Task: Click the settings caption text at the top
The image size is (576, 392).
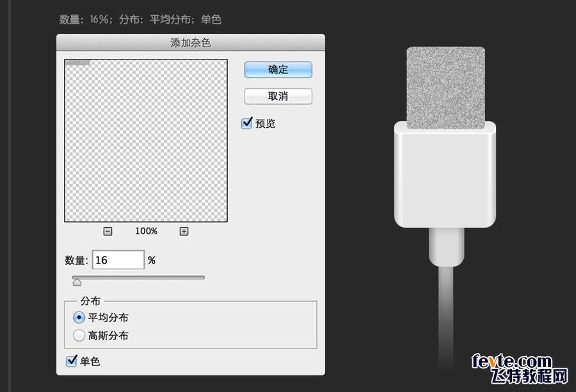Action: tap(140, 19)
